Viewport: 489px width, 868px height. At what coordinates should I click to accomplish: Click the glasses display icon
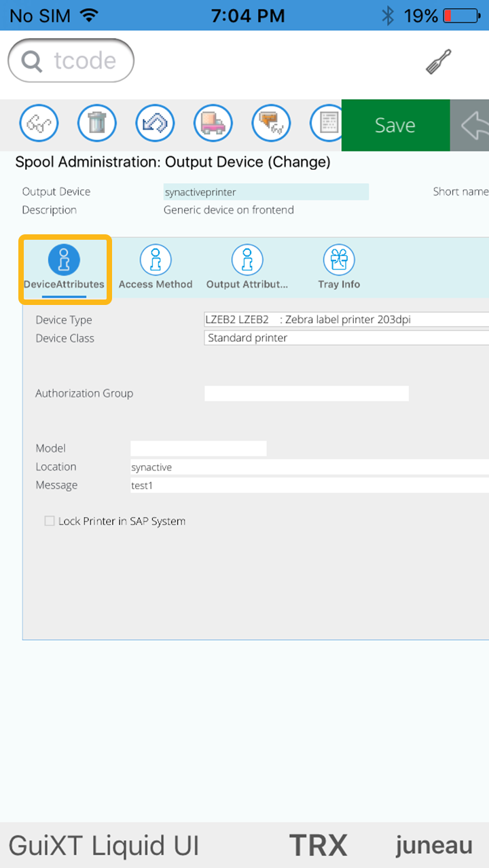(39, 124)
